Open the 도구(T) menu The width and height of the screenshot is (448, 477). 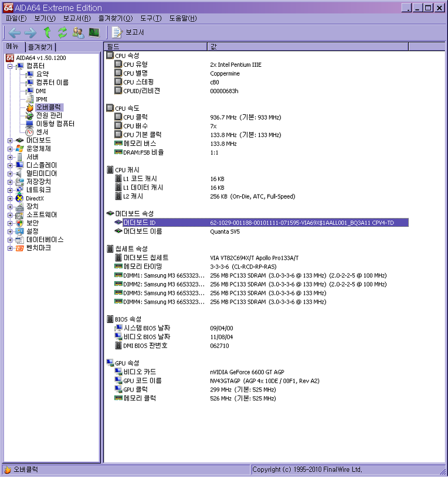point(151,18)
